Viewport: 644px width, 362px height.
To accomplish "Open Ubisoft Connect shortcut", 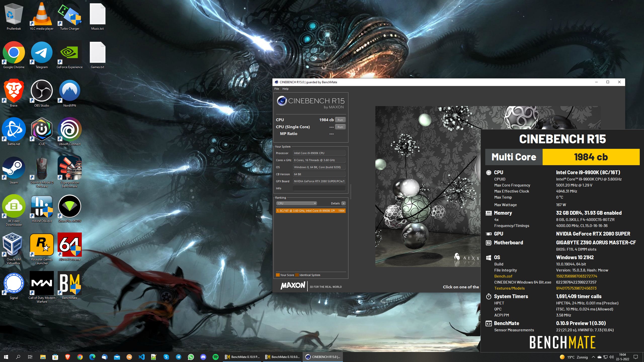I will tap(70, 132).
